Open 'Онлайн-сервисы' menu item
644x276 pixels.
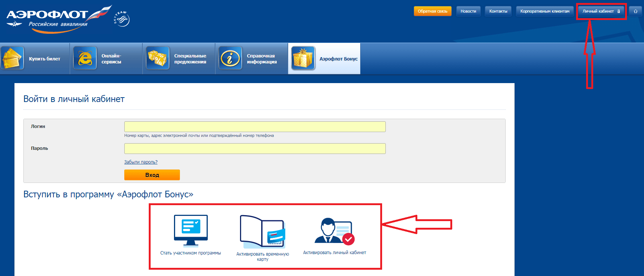106,59
